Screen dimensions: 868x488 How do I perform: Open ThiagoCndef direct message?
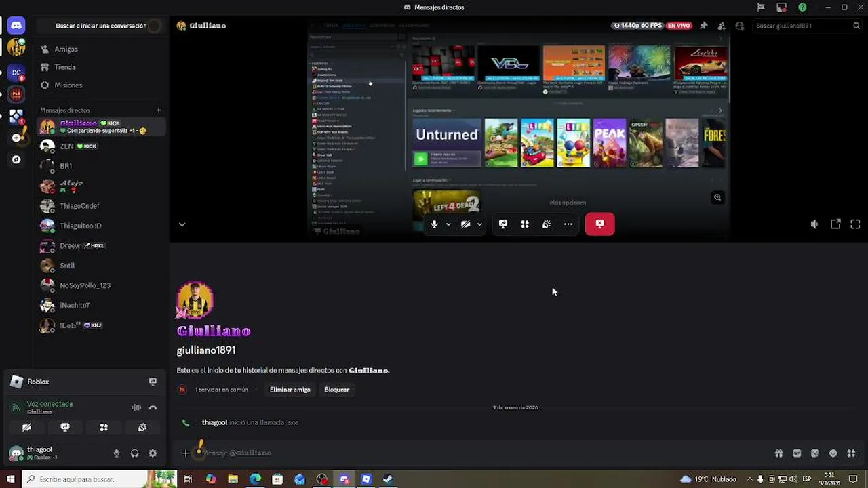point(100,206)
